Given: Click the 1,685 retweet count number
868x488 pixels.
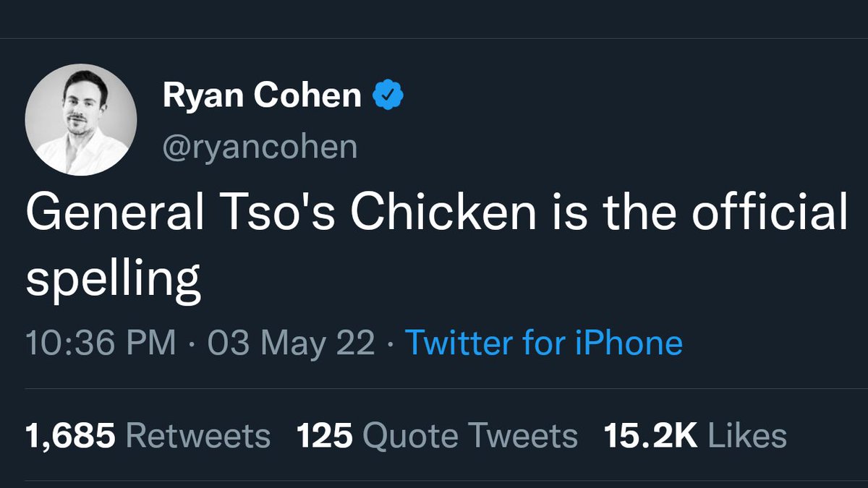Looking at the screenshot, I should [x=70, y=435].
